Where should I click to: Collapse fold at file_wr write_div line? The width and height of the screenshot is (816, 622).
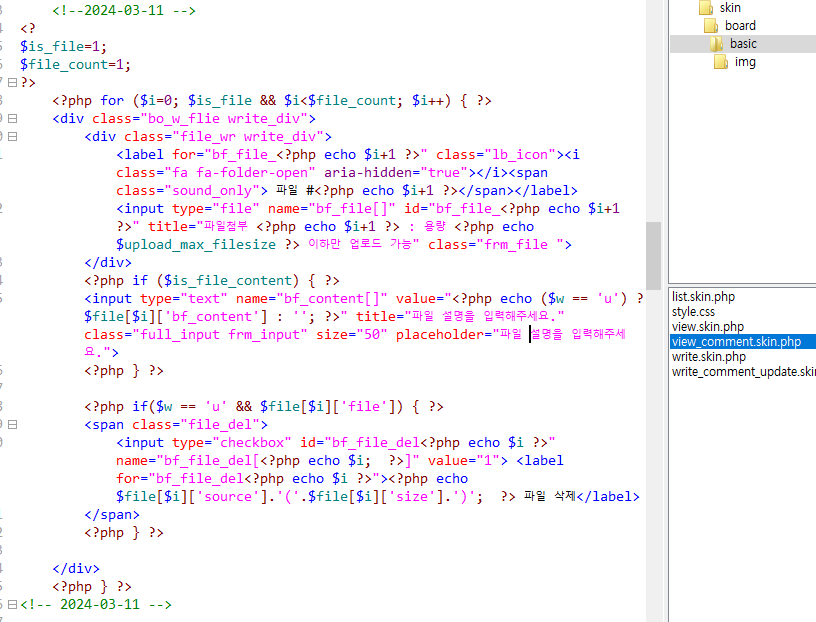coord(12,137)
